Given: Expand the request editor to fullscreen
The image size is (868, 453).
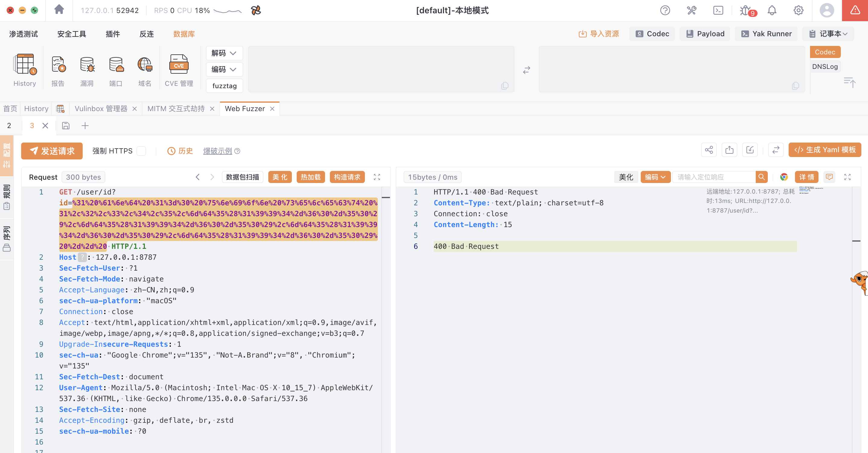Looking at the screenshot, I should coord(377,177).
